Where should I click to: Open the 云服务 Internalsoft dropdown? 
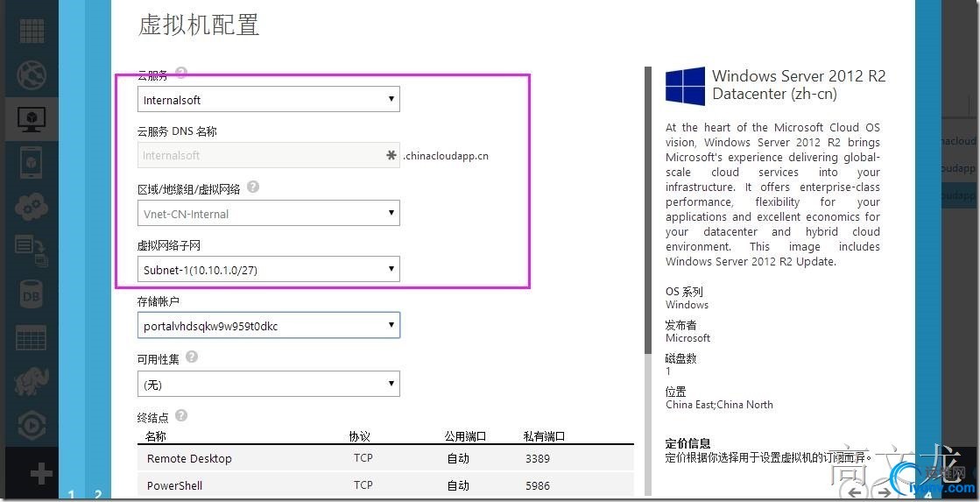click(x=269, y=99)
